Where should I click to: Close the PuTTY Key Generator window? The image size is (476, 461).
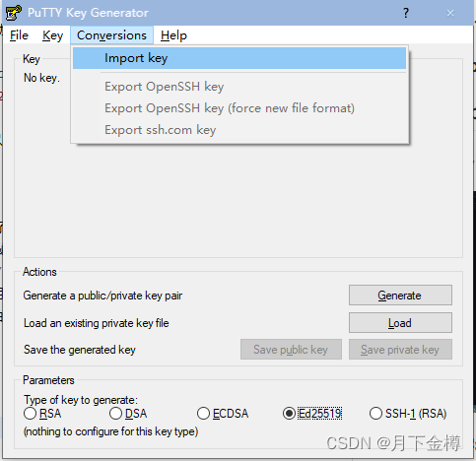pyautogui.click(x=450, y=13)
